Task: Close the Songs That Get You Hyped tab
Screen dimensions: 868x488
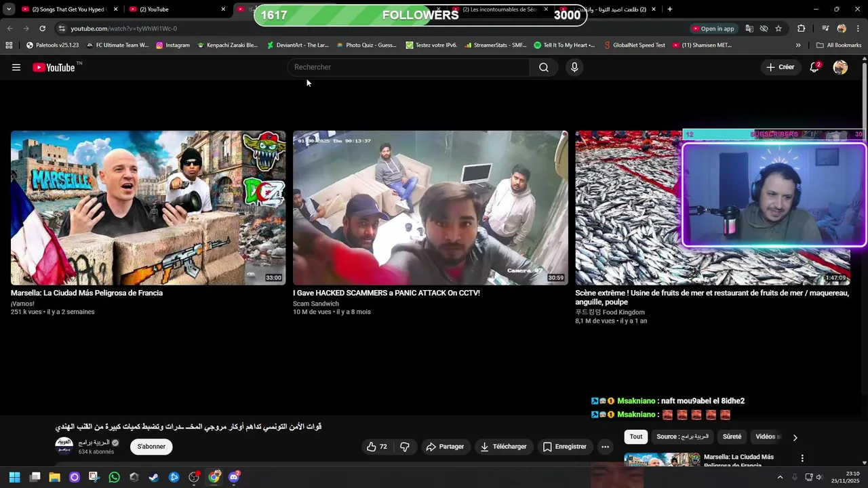Action: tap(115, 9)
